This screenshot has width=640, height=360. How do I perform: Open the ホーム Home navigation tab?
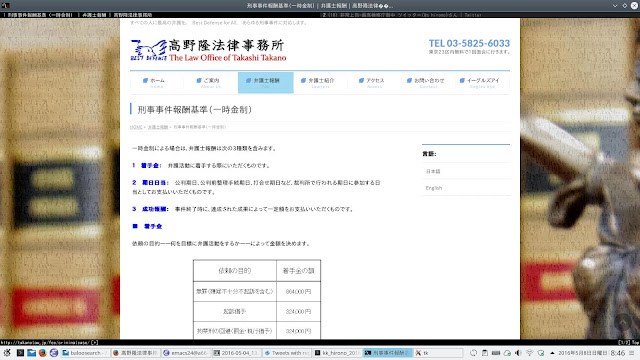tap(156, 83)
